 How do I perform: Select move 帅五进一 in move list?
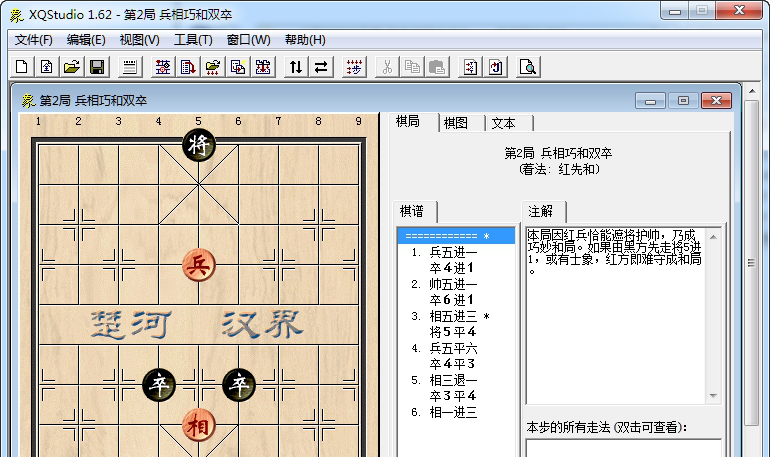pyautogui.click(x=453, y=284)
